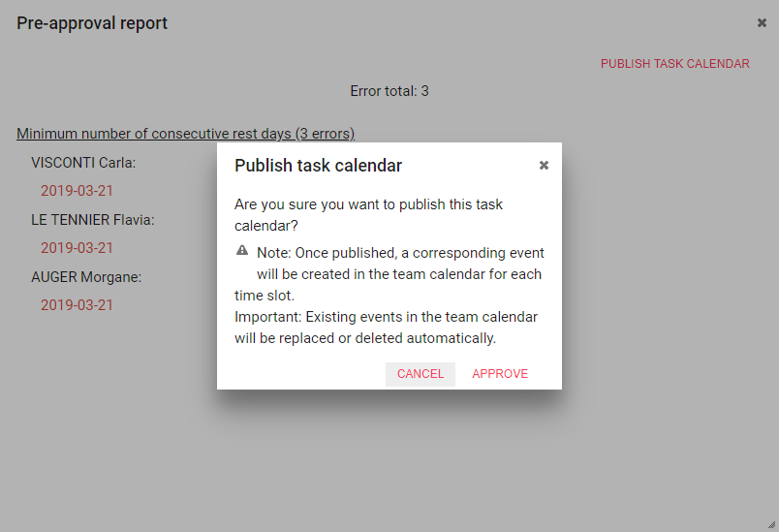Select LE TENNIER Flavia's 2019-03-21 error date
This screenshot has width=779, height=532.
click(x=77, y=248)
